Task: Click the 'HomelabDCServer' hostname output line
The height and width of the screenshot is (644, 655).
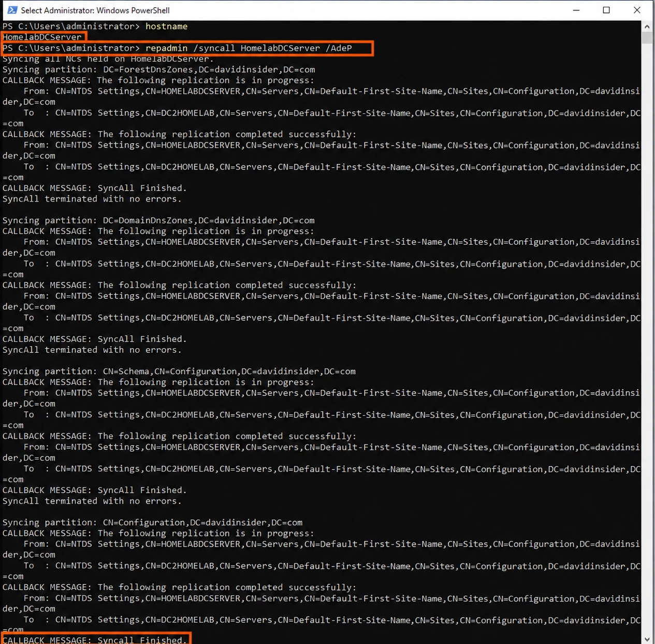Action: pyautogui.click(x=42, y=37)
